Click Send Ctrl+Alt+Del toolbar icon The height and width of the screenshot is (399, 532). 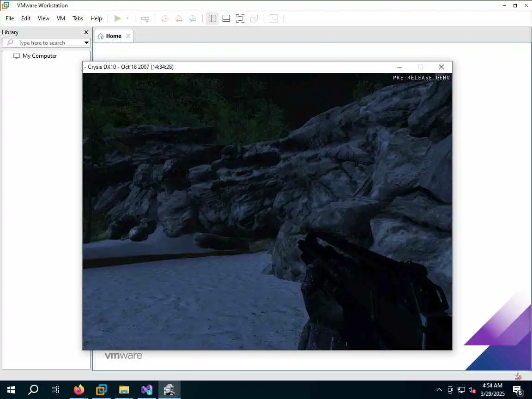pyautogui.click(x=145, y=18)
